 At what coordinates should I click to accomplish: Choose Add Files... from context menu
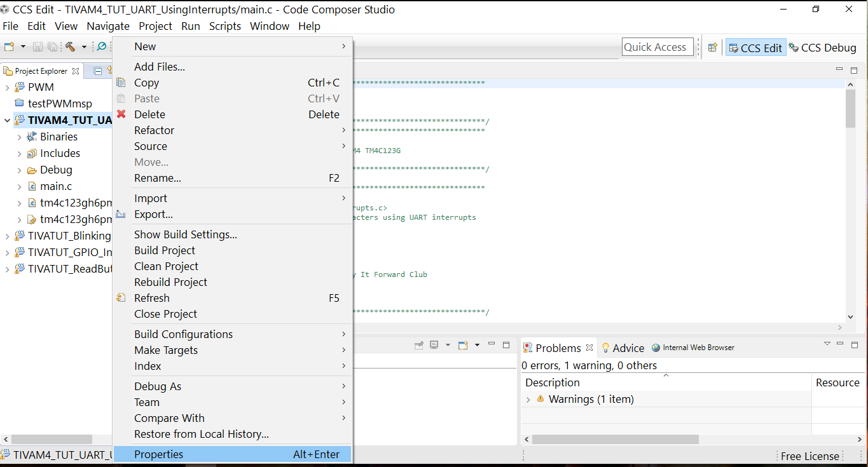point(232,67)
